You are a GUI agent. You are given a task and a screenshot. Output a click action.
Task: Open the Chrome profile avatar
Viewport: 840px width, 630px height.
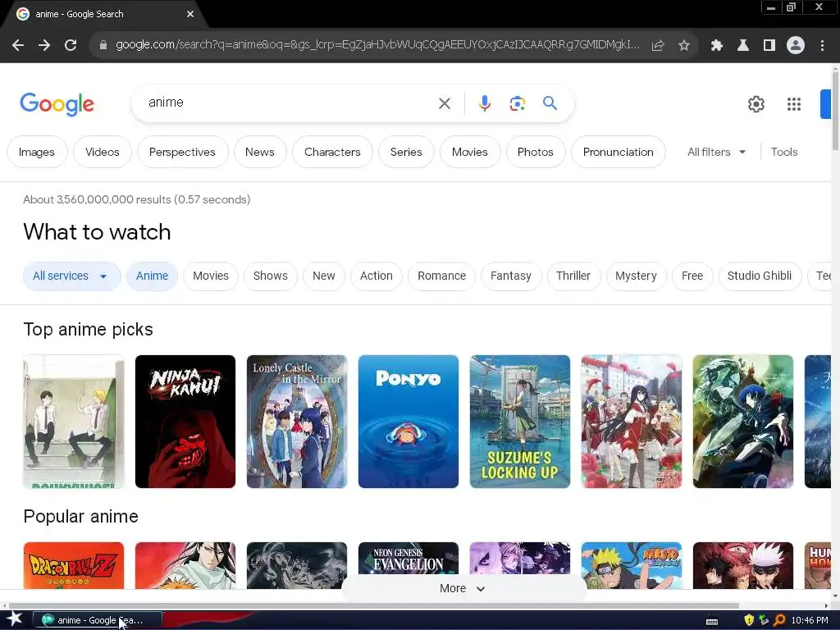[x=796, y=46]
